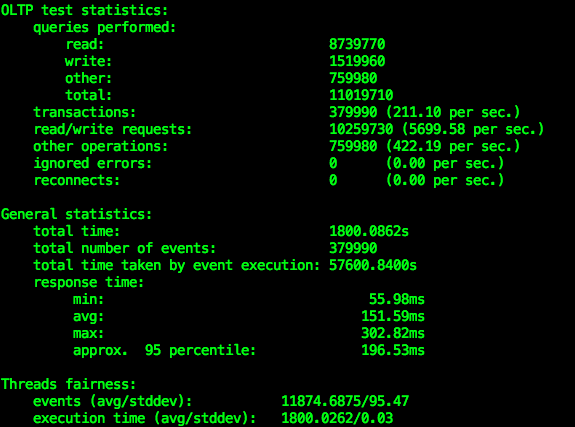Click the write queries value 1519960
Viewport: 575px width, 427px height.
pos(357,61)
